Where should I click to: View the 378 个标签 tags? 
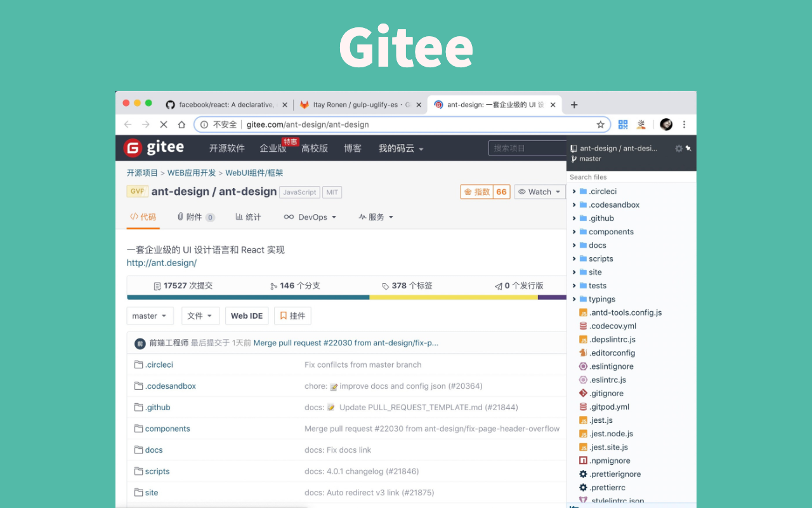(407, 286)
